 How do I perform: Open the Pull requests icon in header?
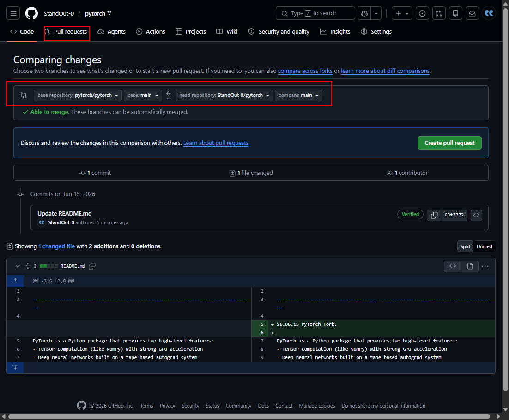[x=439, y=13]
